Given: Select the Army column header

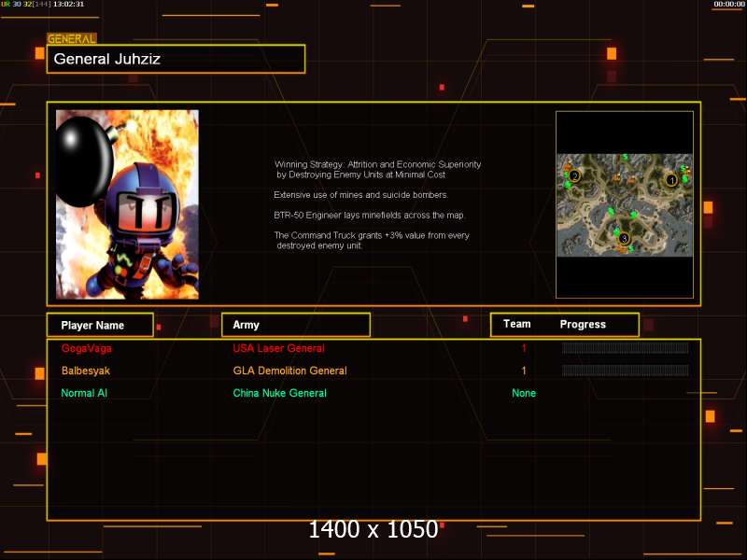Looking at the screenshot, I should pyautogui.click(x=296, y=325).
